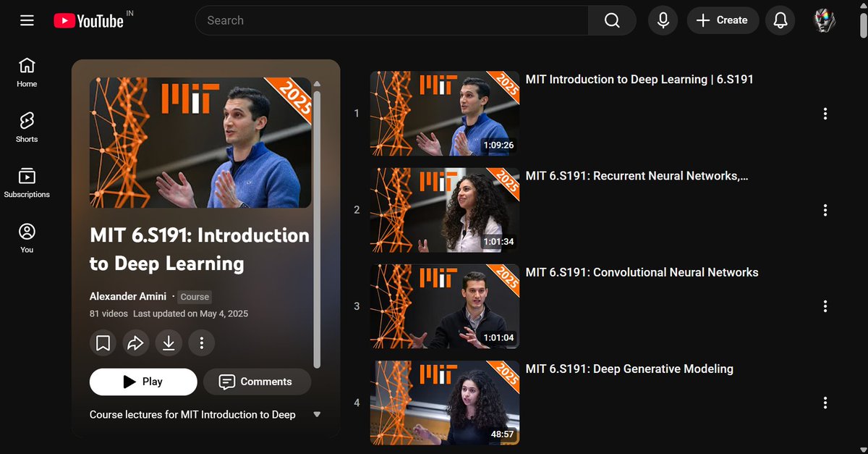This screenshot has width=868, height=454.
Task: Open playlist more-actions menu
Action: (x=202, y=342)
